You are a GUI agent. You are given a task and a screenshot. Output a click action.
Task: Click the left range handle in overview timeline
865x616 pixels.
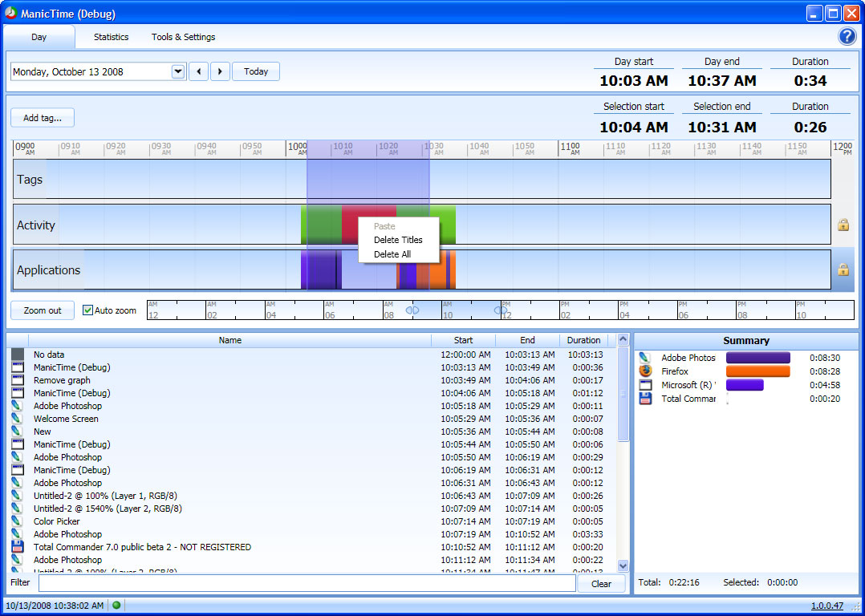point(412,310)
